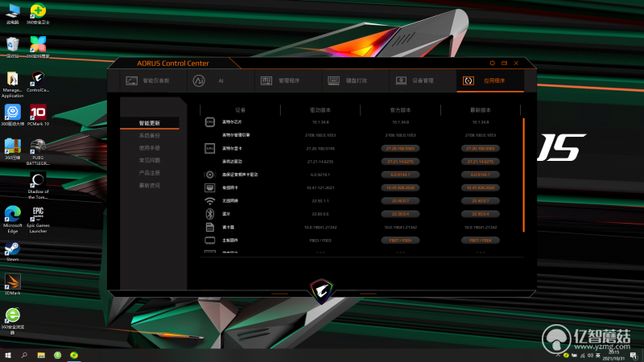Click latest version 27.20.100.9365 button
The image size is (644, 362).
(x=481, y=149)
